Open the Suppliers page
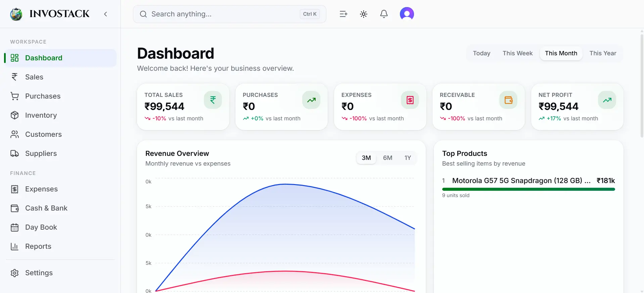Image resolution: width=644 pixels, height=293 pixels. click(x=60, y=154)
